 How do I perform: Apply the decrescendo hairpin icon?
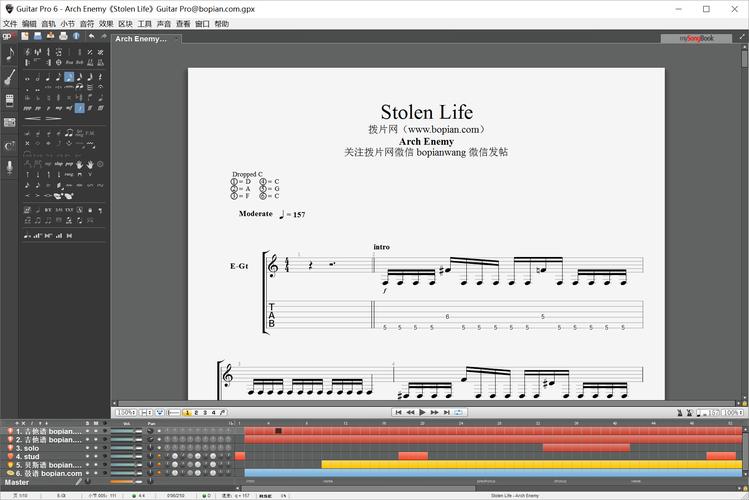(54, 118)
